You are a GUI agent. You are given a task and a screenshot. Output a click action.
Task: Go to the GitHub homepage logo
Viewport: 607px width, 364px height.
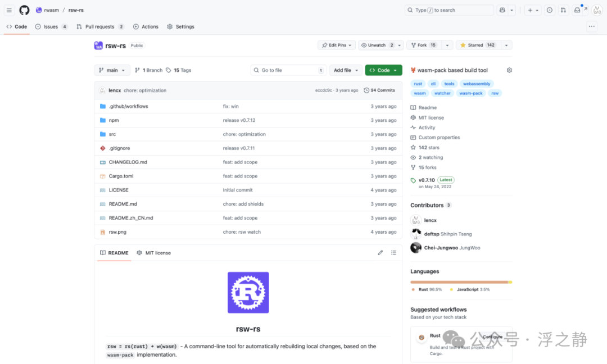point(24,10)
